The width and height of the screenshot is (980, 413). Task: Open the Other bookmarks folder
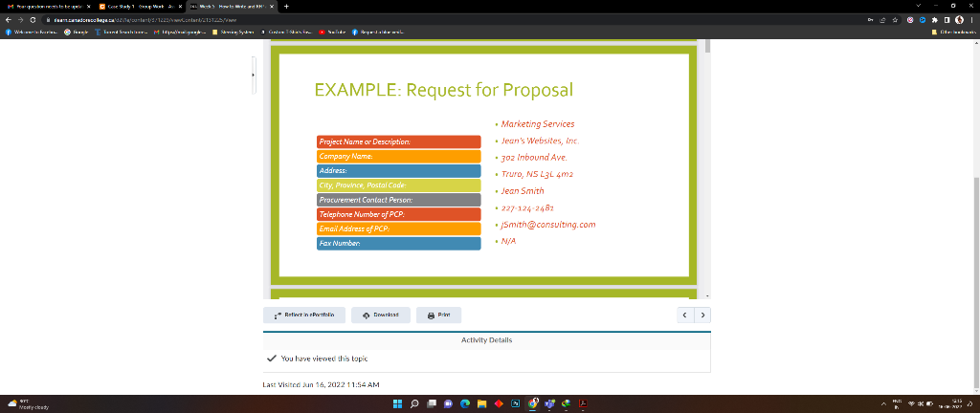coord(953,32)
